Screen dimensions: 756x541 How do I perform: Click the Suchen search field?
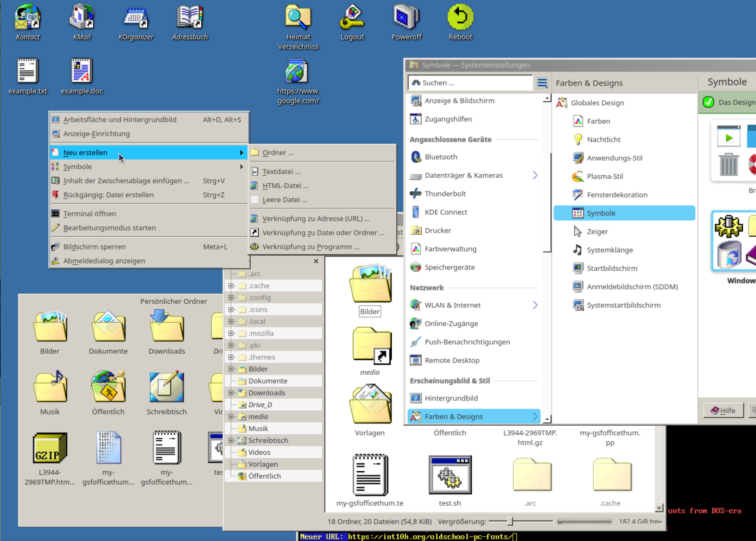click(470, 83)
